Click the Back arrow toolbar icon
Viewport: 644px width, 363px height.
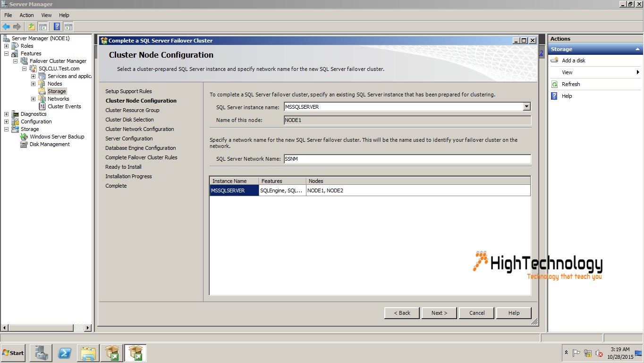pos(6,26)
